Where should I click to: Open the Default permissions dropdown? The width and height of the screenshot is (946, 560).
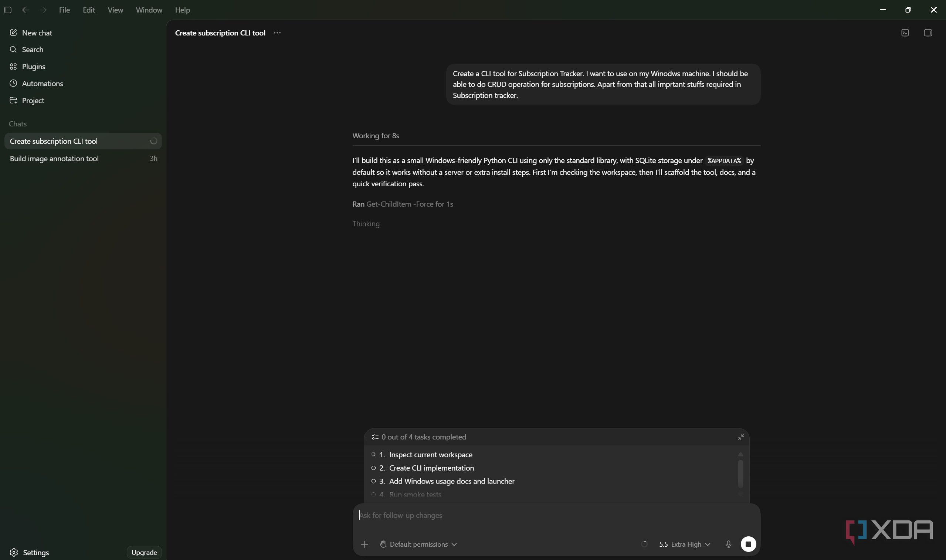pos(418,544)
